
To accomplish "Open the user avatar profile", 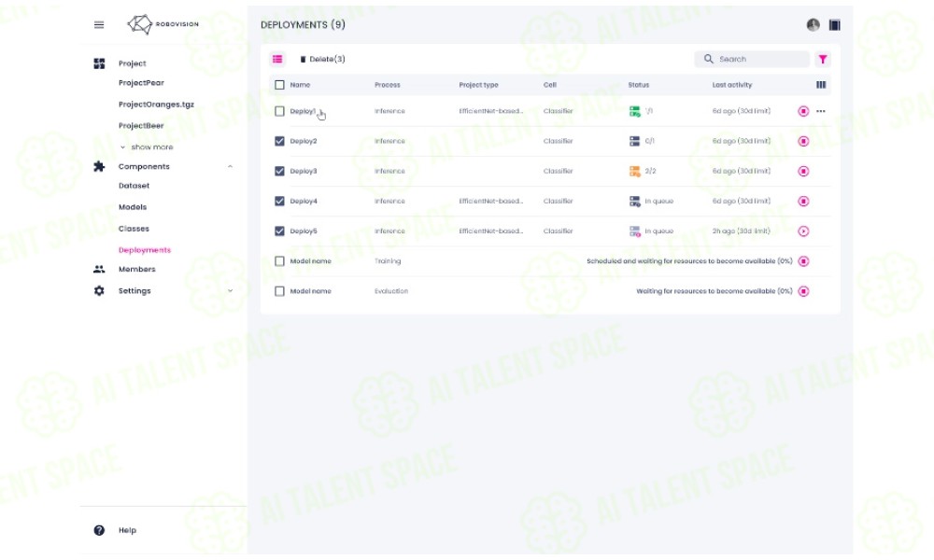I will [814, 24].
